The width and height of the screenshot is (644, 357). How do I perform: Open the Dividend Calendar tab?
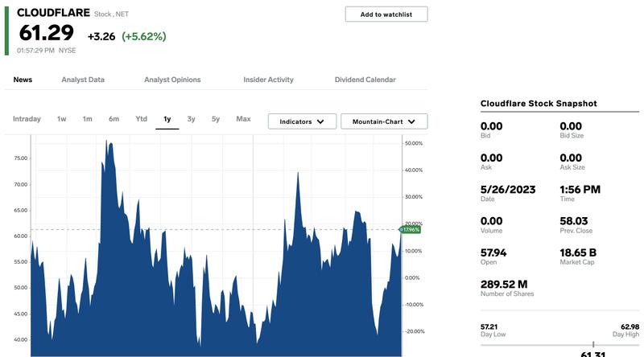point(365,80)
